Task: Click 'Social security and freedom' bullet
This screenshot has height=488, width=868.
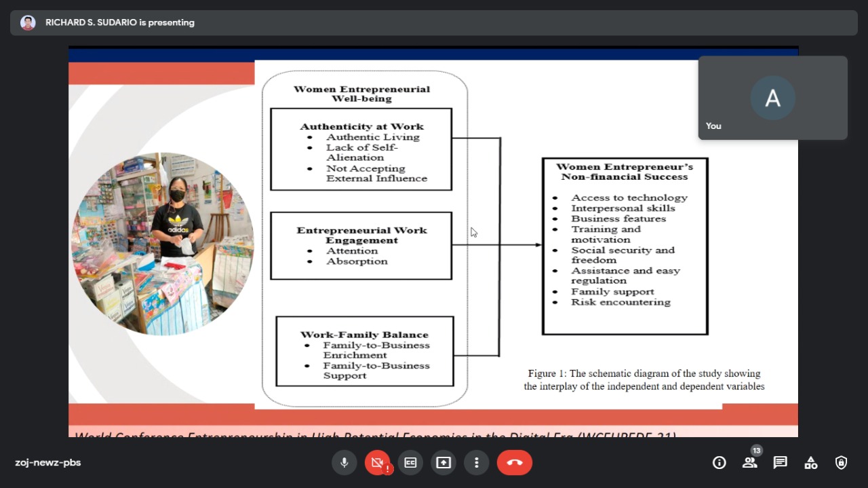Action: [x=623, y=255]
